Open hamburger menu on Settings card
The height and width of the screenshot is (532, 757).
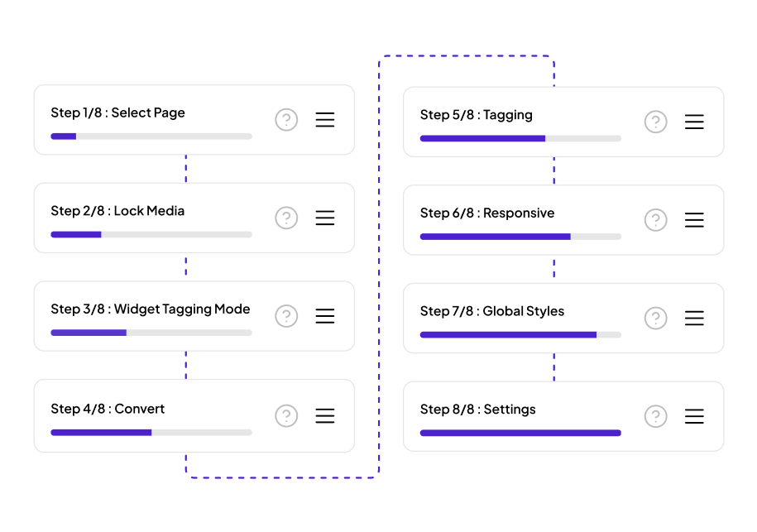click(x=694, y=416)
